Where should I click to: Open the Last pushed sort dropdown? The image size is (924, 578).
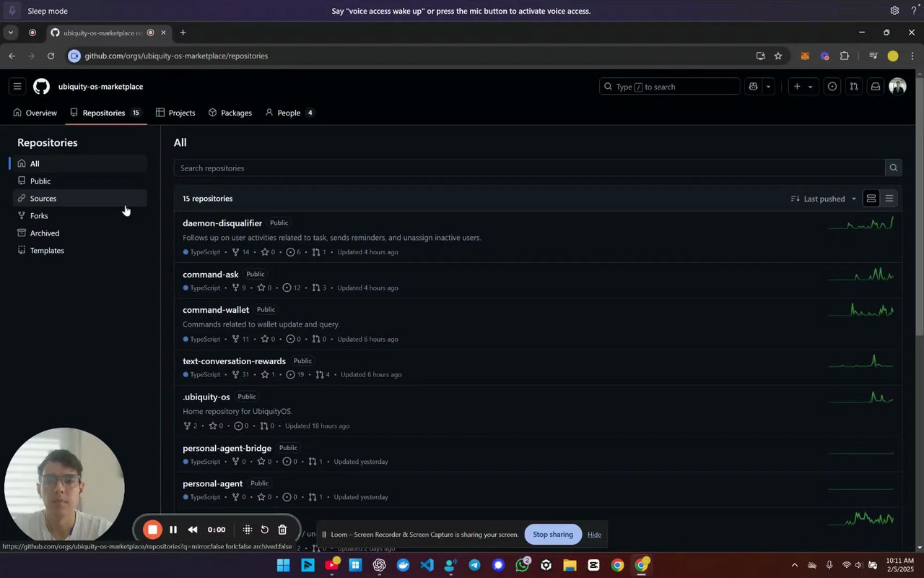point(824,199)
